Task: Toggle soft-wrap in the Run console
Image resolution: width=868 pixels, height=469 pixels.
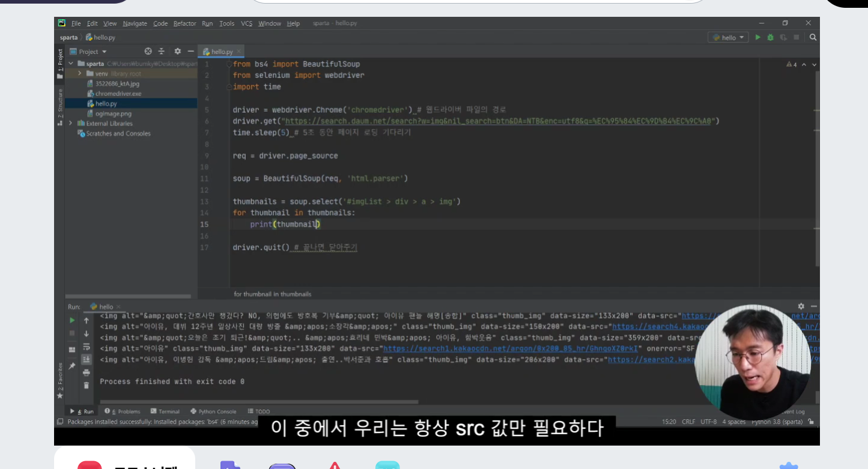Action: click(x=86, y=346)
